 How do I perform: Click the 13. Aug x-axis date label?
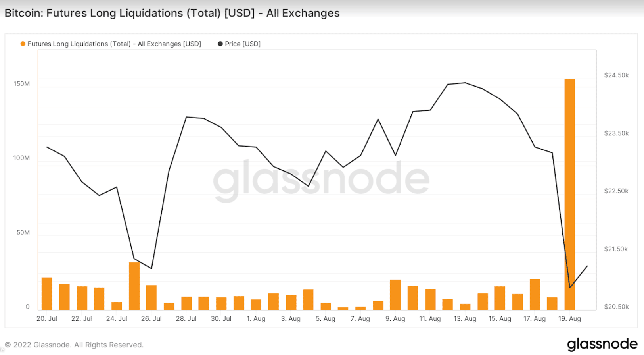465,318
